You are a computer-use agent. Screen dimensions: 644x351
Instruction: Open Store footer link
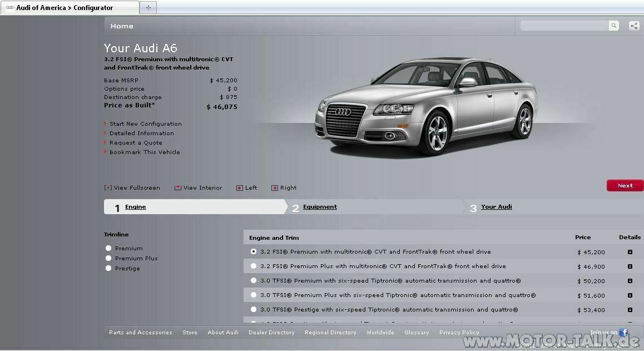[x=190, y=333]
